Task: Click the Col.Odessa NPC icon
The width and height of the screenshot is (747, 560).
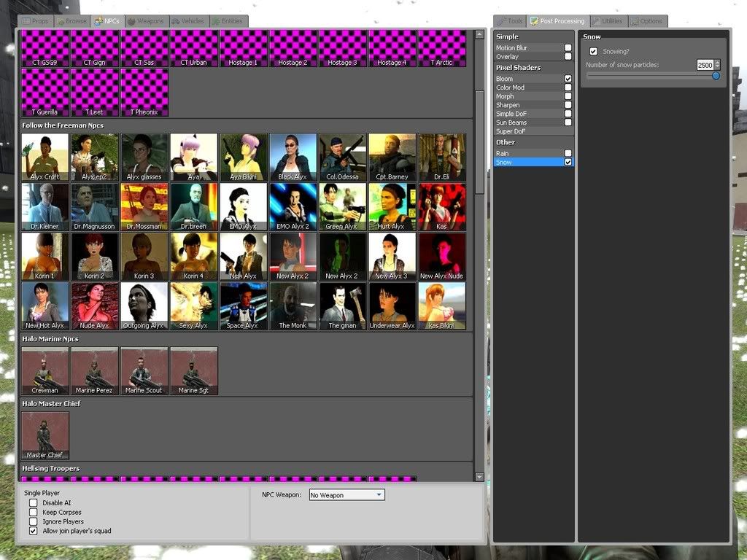Action: click(x=342, y=156)
